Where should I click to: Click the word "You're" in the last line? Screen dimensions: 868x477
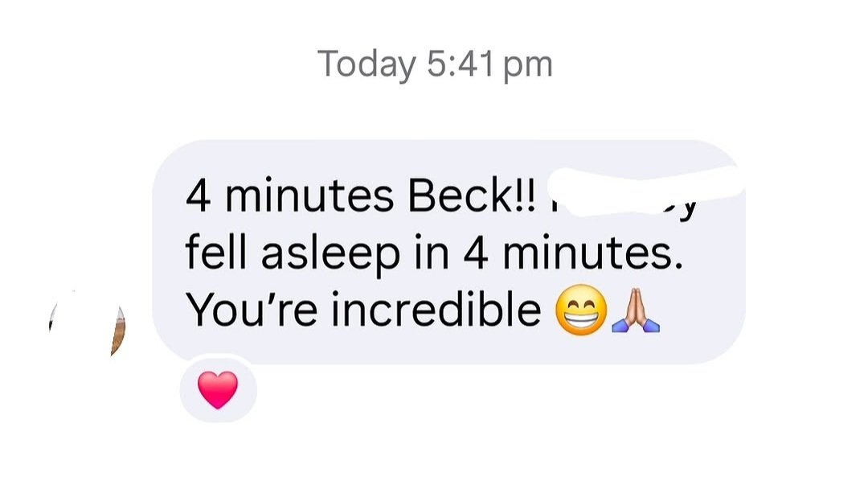click(252, 309)
